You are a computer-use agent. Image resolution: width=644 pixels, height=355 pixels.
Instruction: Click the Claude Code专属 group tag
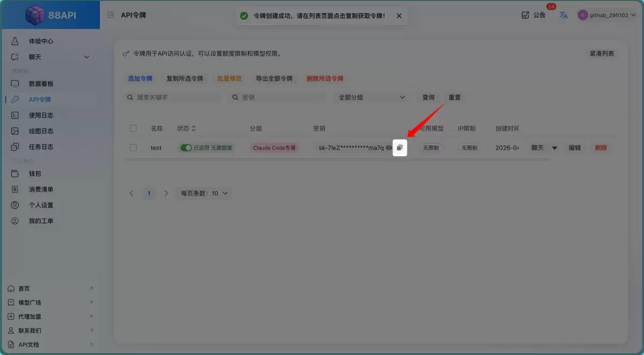(x=274, y=148)
